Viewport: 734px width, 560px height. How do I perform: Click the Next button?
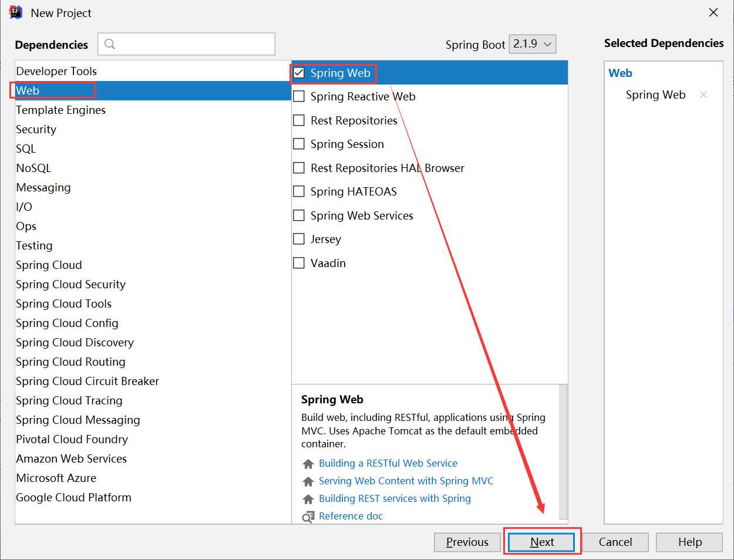point(541,542)
